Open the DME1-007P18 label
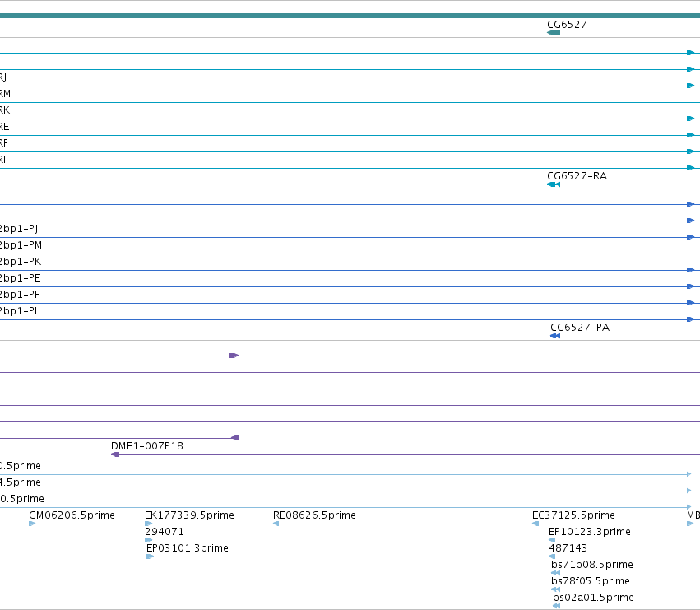 coord(147,446)
